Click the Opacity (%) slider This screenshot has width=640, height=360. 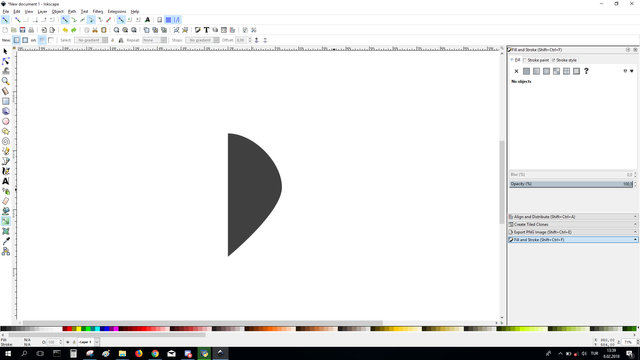pos(571,184)
